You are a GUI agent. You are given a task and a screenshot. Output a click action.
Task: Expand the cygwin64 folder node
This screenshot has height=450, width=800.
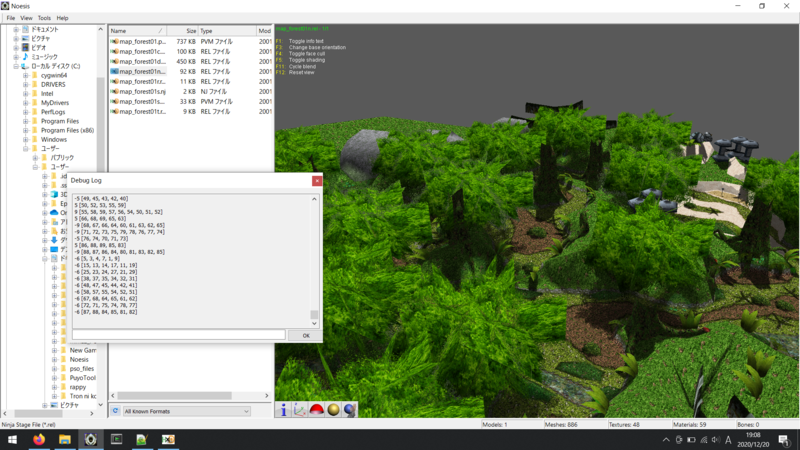pos(26,75)
